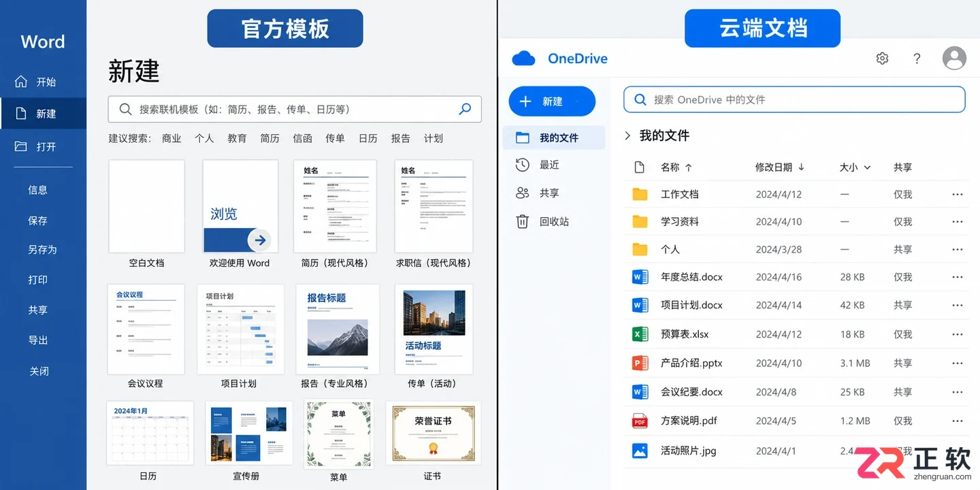
Task: Go to 开始 in Word sidebar
Action: pos(44,82)
